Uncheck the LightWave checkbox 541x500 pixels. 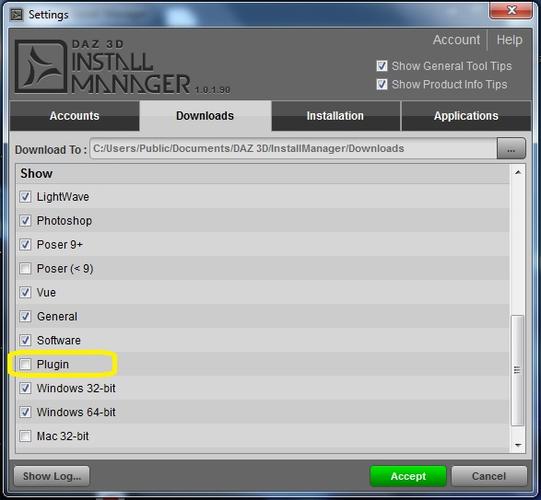[25, 197]
